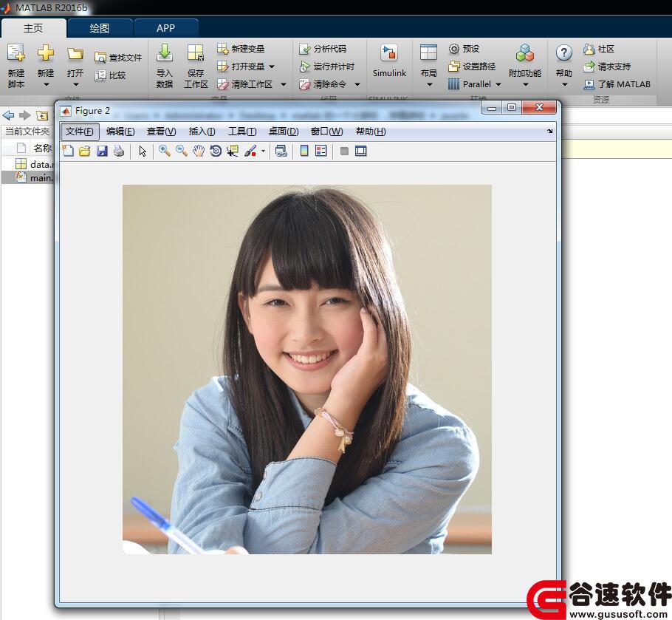The width and height of the screenshot is (672, 620).
Task: Go back with the blue left arrow
Action: pos(8,115)
